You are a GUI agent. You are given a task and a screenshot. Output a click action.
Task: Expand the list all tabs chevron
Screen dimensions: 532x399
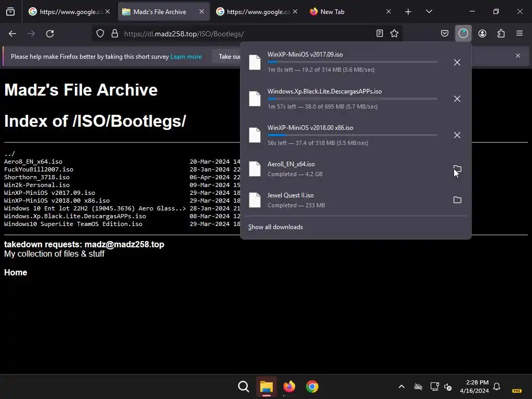coord(429,11)
